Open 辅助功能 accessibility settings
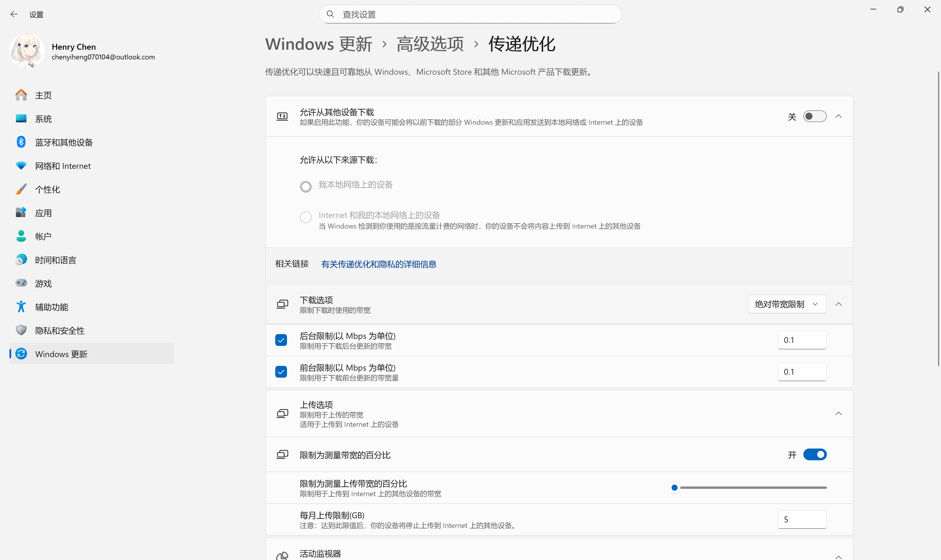The image size is (941, 560). [x=51, y=307]
